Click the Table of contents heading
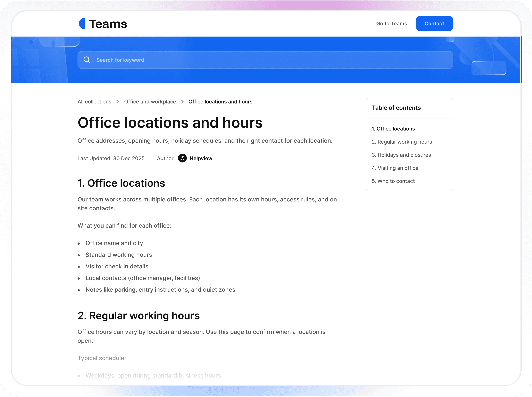Viewport: 532px width, 397px height. point(396,108)
